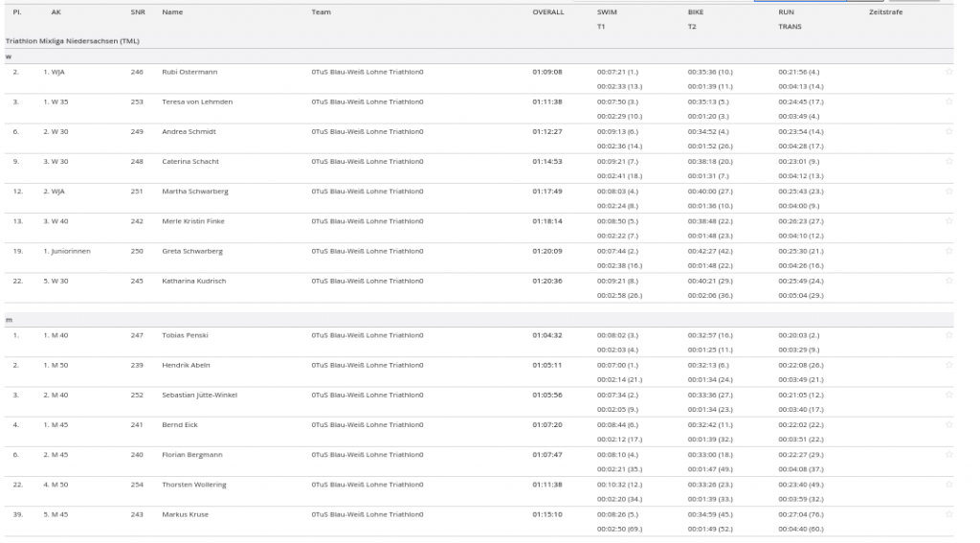This screenshot has width=980, height=543.
Task: Click overall time 01:09:08
Action: 547,72
